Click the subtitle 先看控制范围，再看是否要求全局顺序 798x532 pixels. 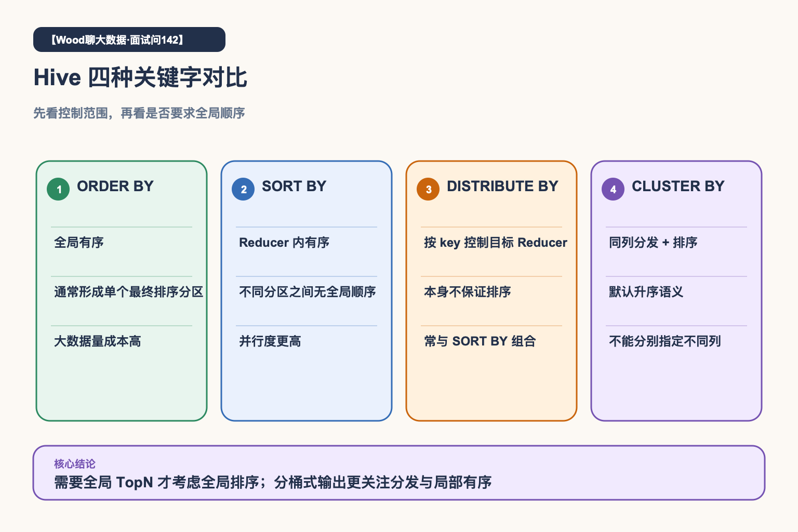tap(139, 113)
